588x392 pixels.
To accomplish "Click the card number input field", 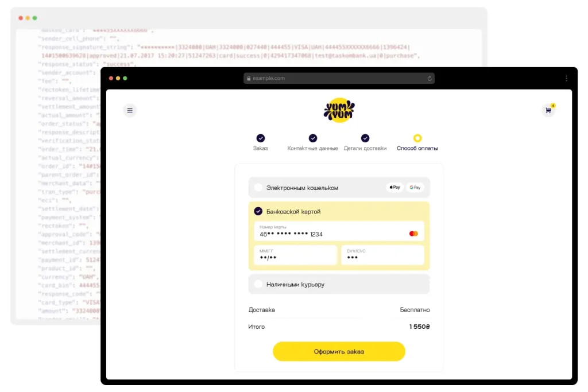I will [339, 231].
